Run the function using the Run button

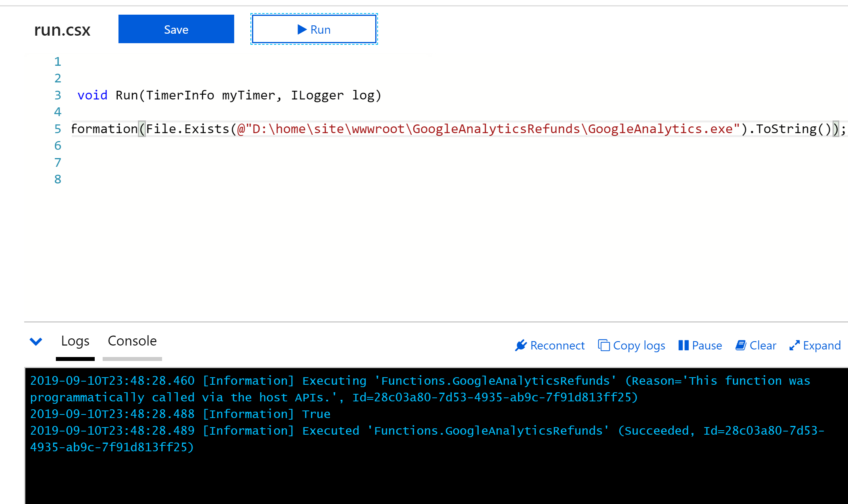pyautogui.click(x=313, y=29)
